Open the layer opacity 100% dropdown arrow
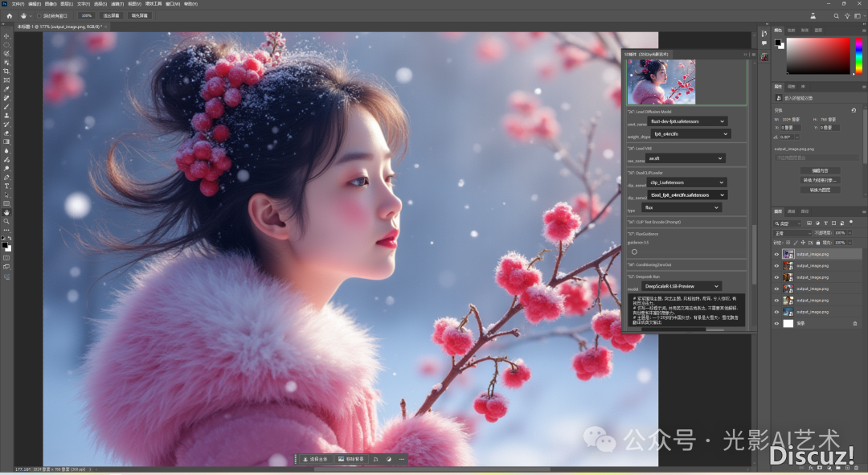868x475 pixels. pyautogui.click(x=851, y=233)
